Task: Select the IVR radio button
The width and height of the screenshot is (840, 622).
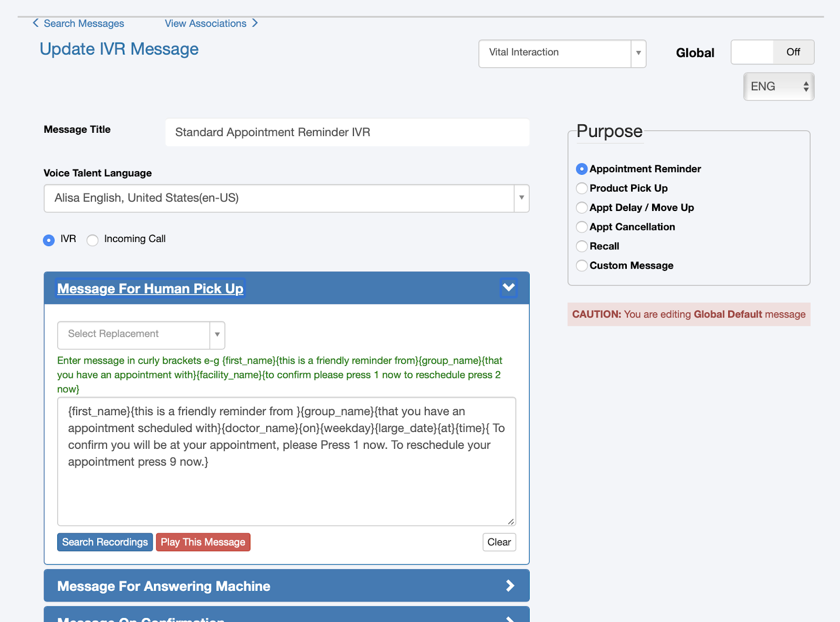Action: point(49,240)
